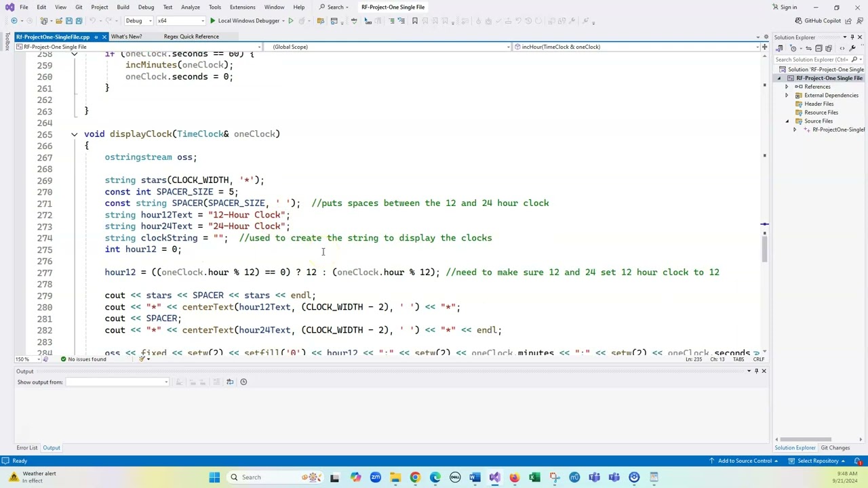Open Excel from taskbar

click(x=534, y=477)
